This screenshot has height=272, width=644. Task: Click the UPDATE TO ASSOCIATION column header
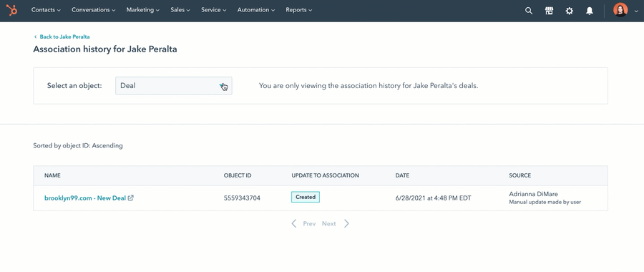click(326, 175)
